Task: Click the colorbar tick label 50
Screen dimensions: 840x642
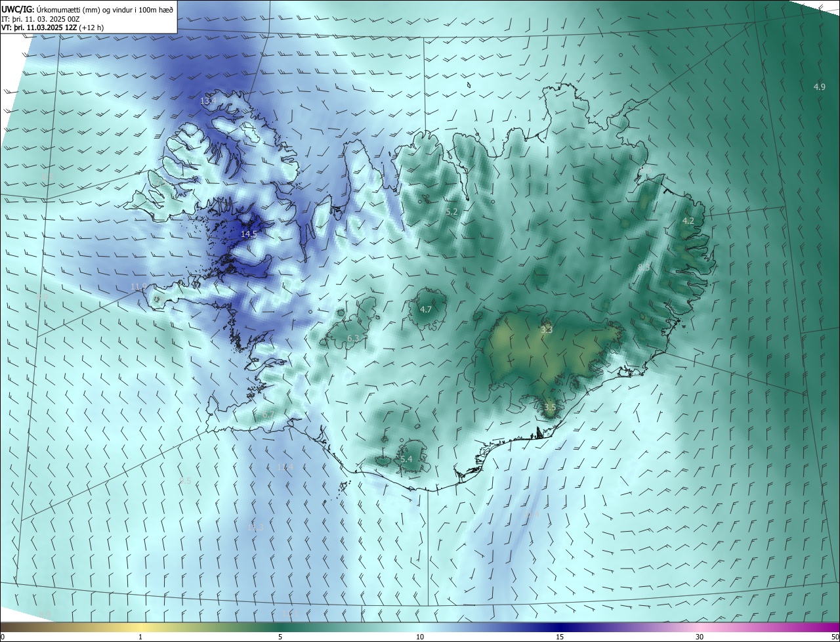Action: 835,637
